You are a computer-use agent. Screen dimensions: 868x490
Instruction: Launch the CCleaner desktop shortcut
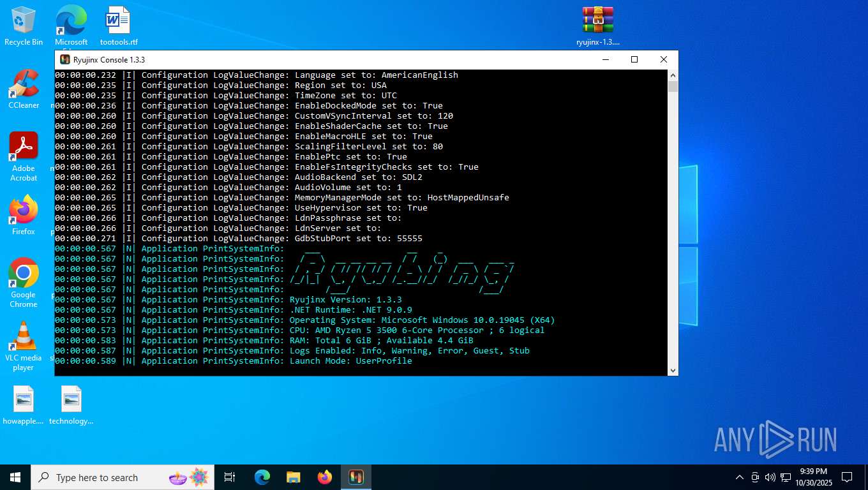(24, 89)
